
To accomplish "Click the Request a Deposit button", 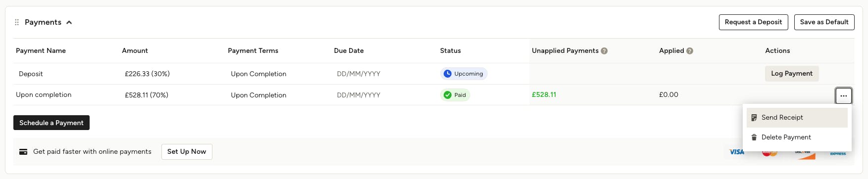I will click(753, 22).
